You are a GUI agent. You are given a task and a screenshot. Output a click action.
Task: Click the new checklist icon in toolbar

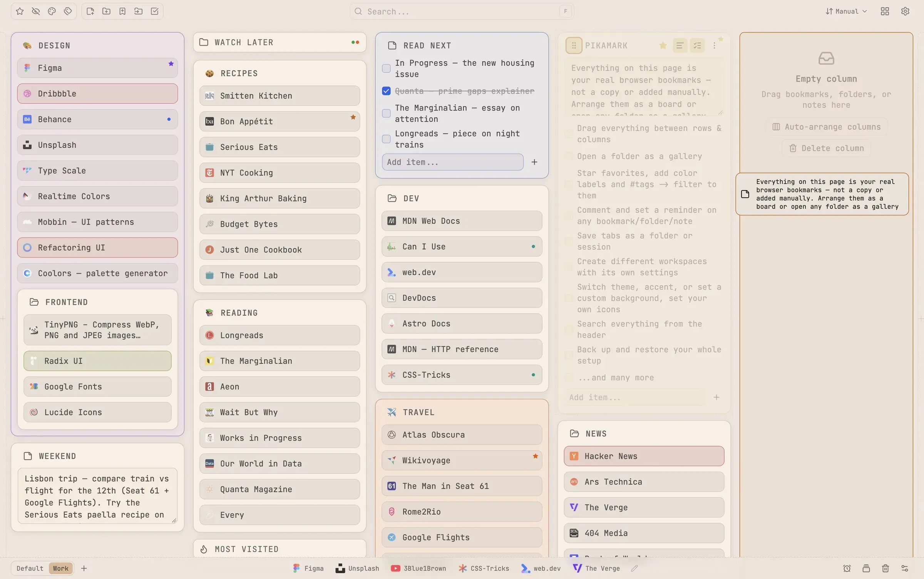tap(155, 11)
